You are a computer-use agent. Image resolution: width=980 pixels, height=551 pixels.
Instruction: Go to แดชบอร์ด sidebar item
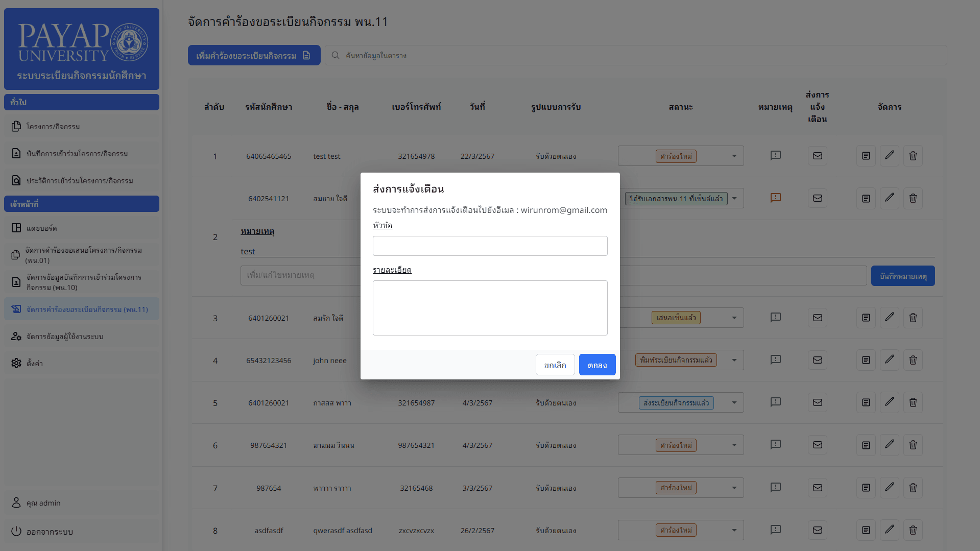82,228
